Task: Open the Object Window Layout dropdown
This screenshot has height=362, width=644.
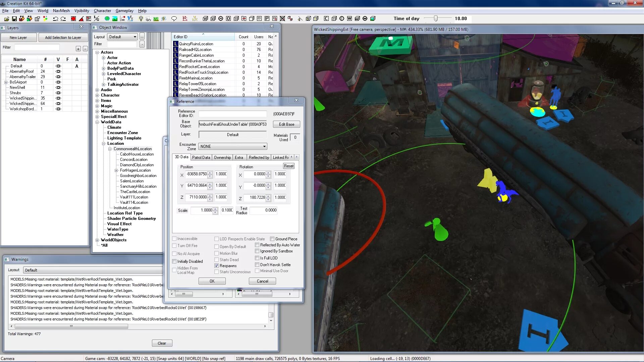Action: 122,37
